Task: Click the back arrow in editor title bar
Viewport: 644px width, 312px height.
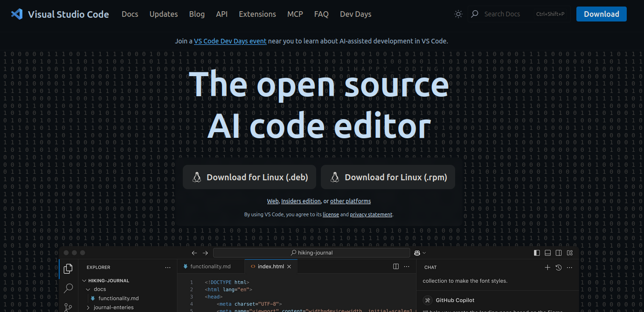Action: (x=194, y=253)
